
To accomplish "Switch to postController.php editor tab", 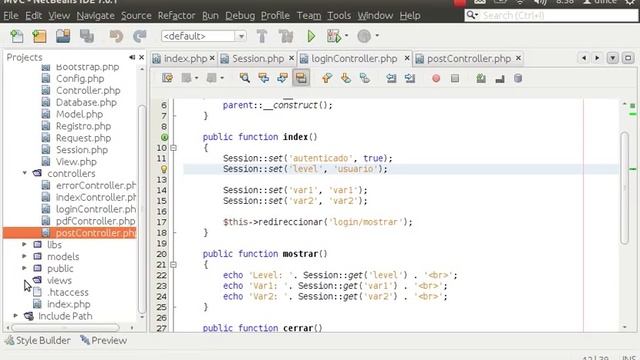I will coord(469,59).
